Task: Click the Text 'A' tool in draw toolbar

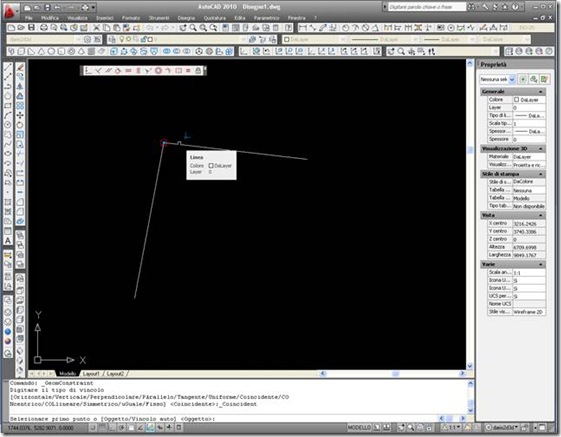Action: [x=8, y=241]
